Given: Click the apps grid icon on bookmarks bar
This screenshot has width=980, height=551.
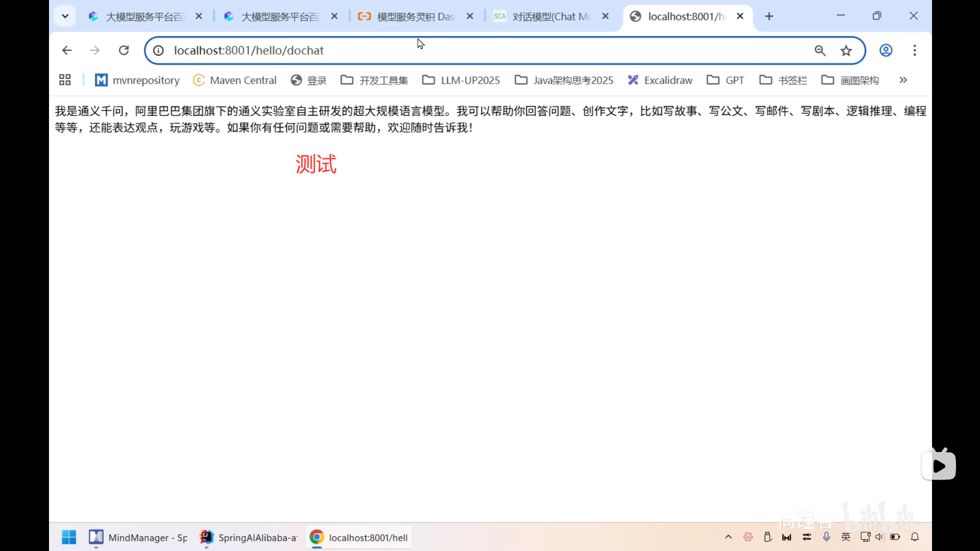Looking at the screenshot, I should pos(64,80).
